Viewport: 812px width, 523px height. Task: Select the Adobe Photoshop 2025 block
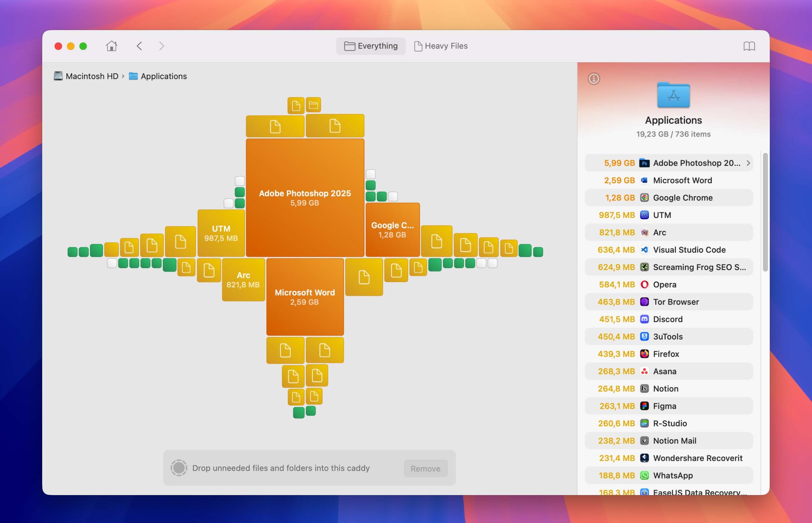(305, 198)
